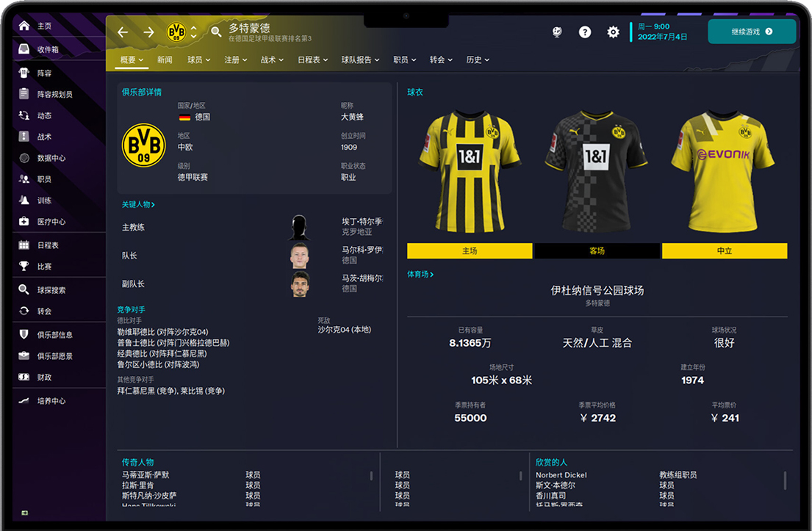Open the settings gear icon

click(613, 32)
